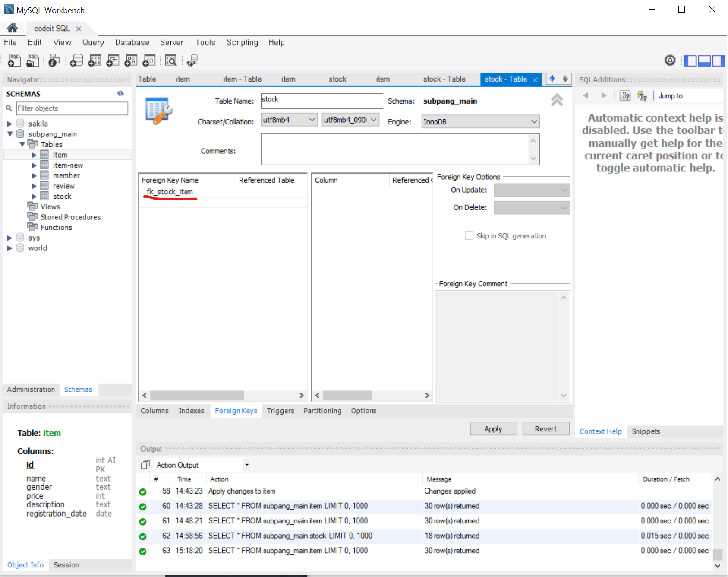Close the stock - Table tab
The image size is (728, 577).
coord(535,80)
